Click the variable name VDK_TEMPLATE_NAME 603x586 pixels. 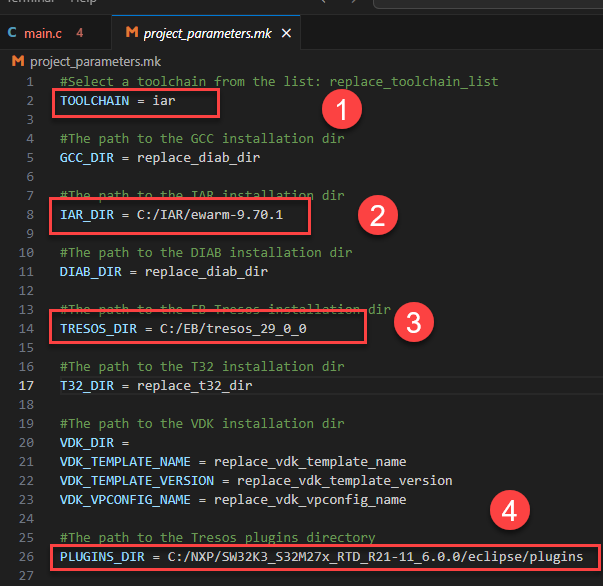point(125,461)
